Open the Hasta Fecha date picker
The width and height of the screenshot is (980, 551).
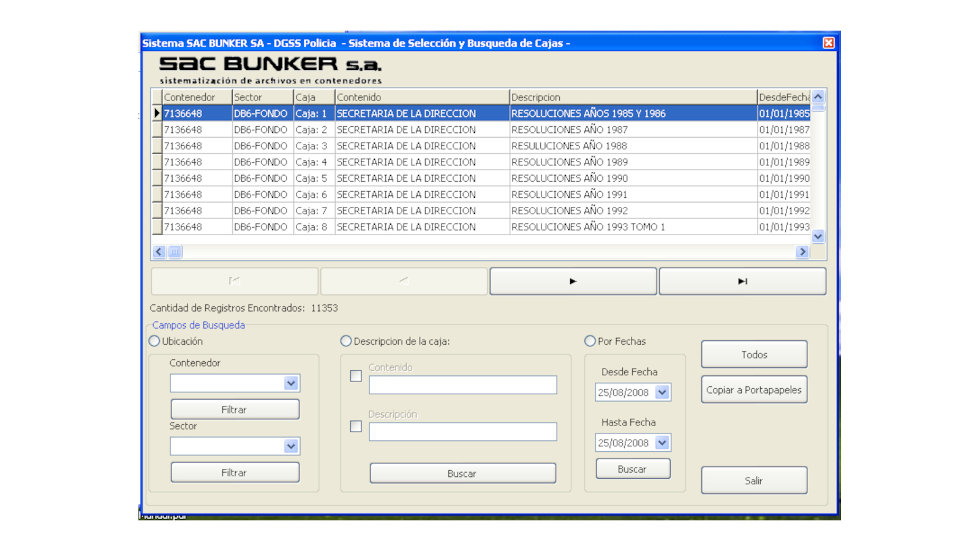coord(662,443)
